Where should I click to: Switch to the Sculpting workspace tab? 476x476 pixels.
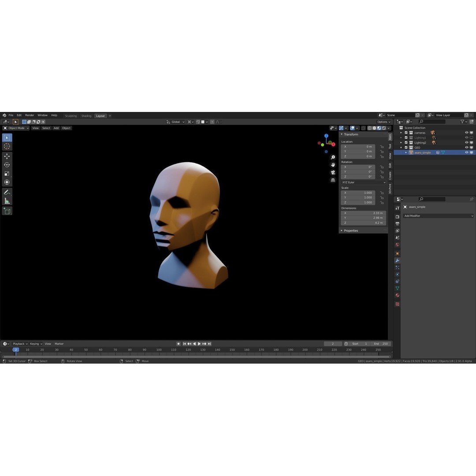coord(71,116)
